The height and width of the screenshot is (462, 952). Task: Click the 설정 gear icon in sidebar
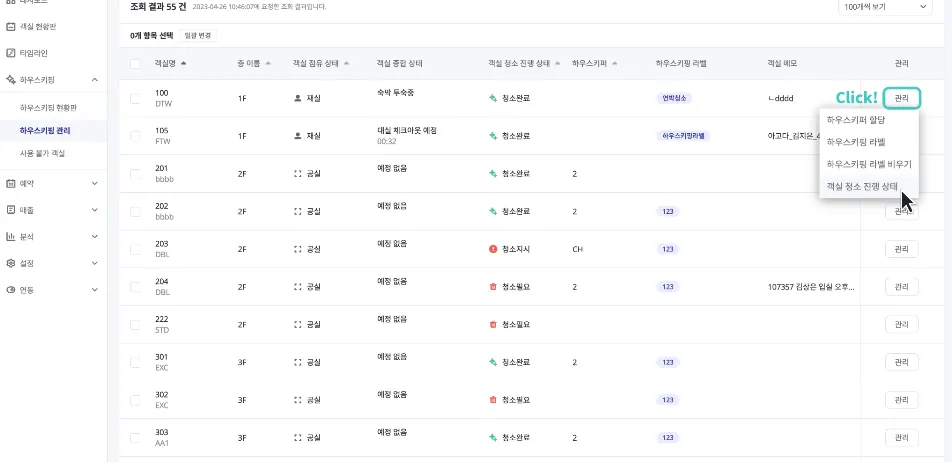pos(11,263)
